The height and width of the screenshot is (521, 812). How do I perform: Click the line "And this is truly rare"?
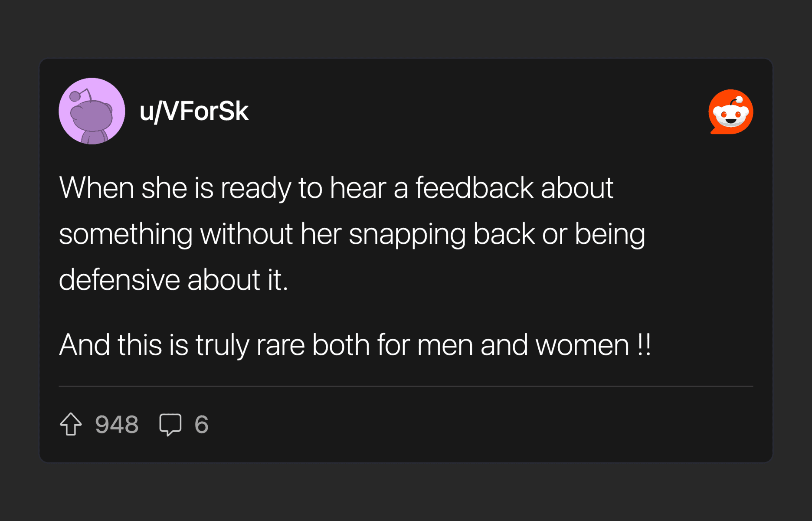click(355, 345)
